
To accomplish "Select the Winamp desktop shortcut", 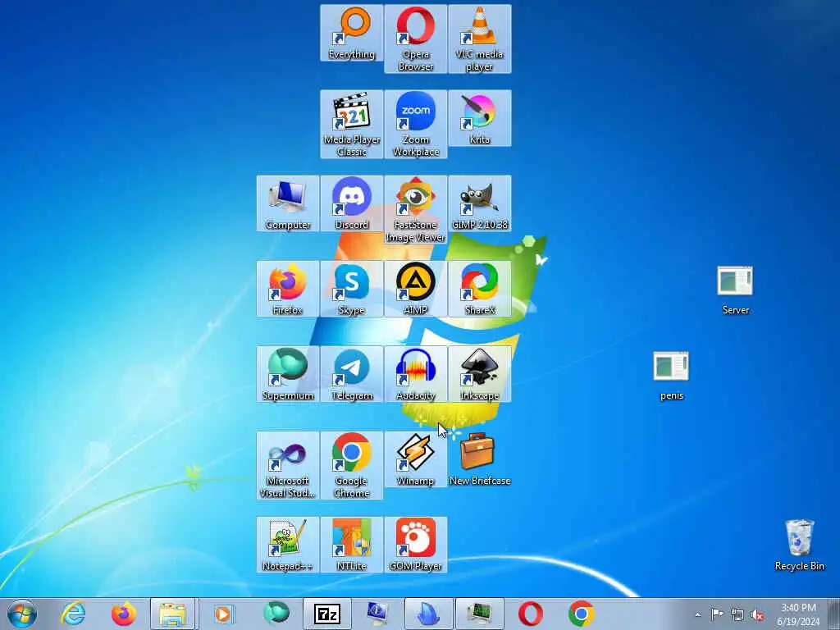I will coord(416,459).
